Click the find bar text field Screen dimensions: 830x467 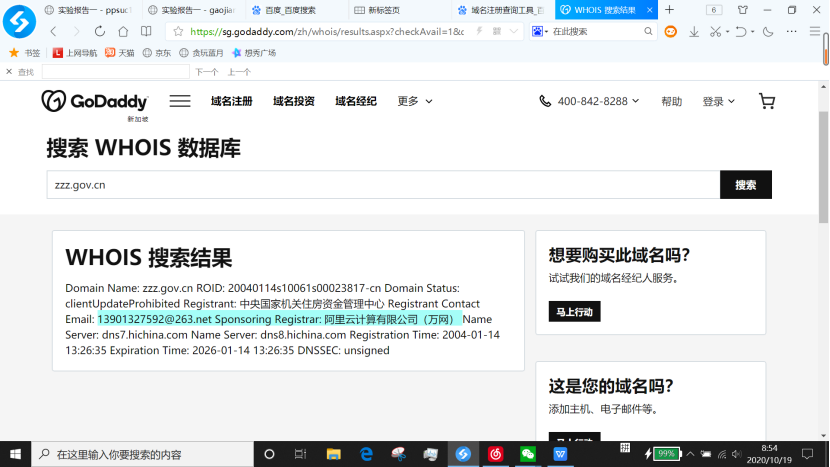(x=115, y=71)
